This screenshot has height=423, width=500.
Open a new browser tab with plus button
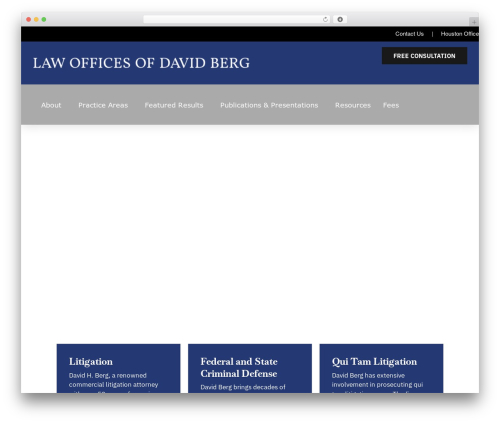474,22
